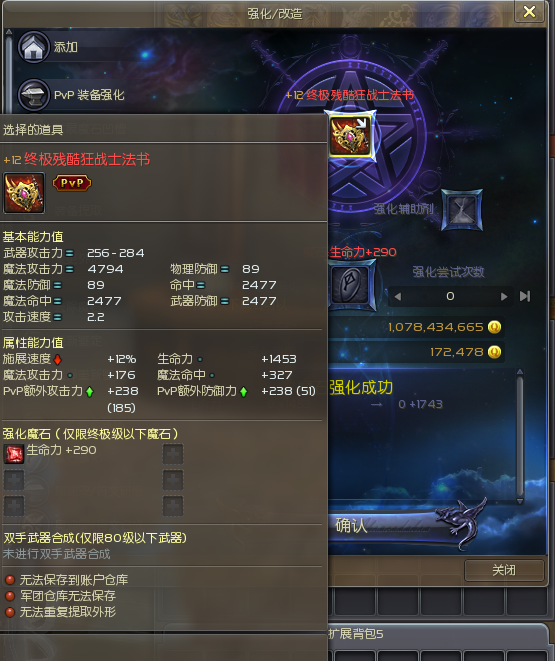Click the item thumbnail in 选择的道具 panel
Screen dimensions: 555x661
tap(24, 193)
